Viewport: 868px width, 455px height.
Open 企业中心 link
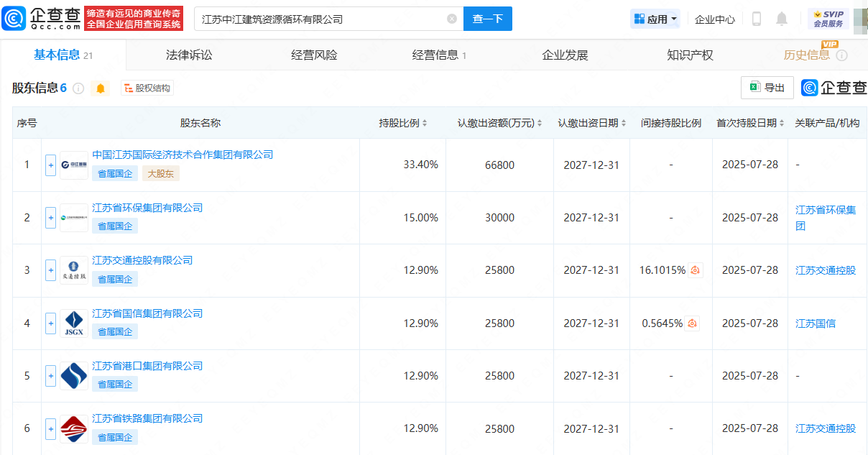tap(715, 19)
